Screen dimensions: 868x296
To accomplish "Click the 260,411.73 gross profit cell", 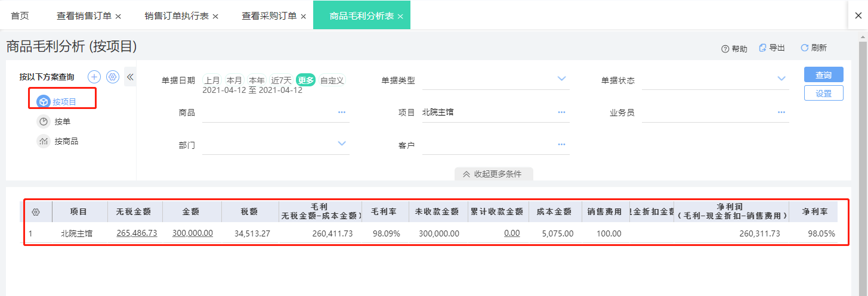I will tap(332, 233).
